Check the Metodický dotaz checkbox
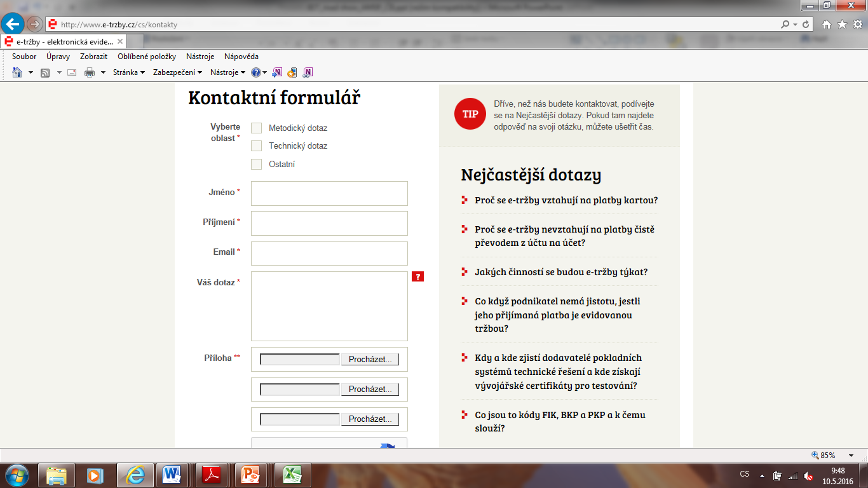 click(256, 128)
